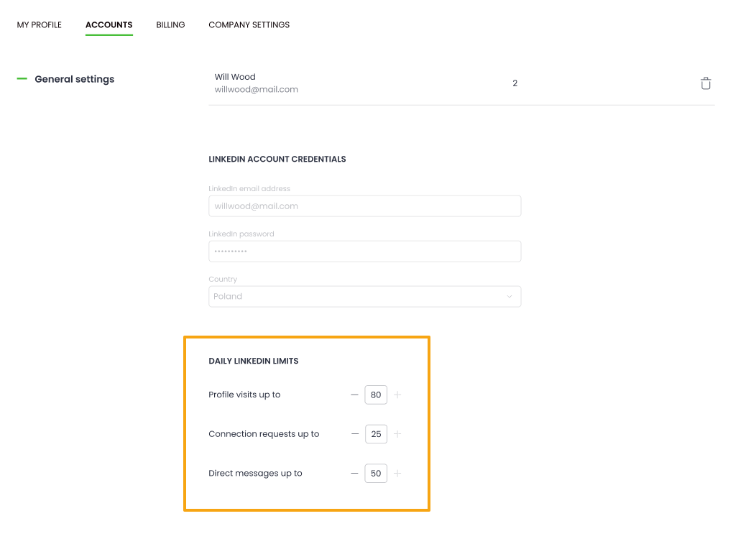Decrease the connection requests limit

tap(354, 434)
